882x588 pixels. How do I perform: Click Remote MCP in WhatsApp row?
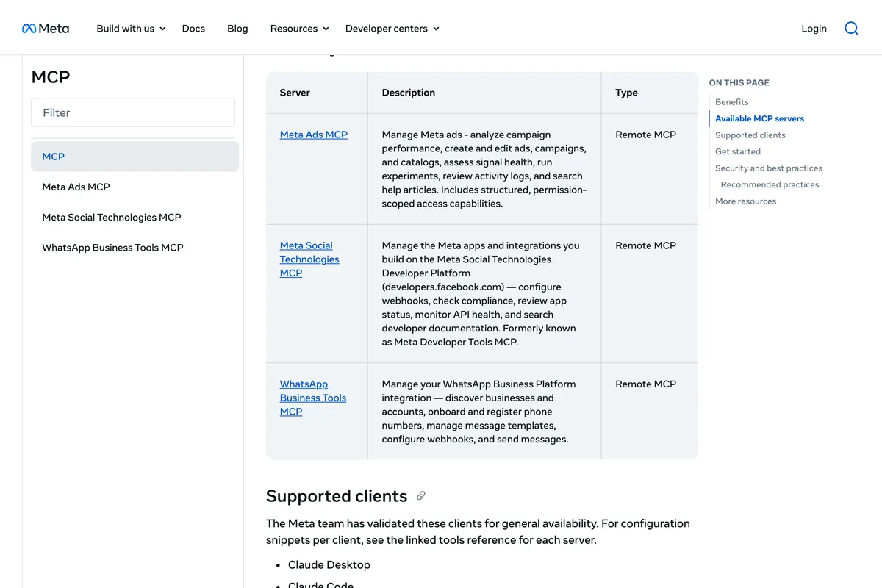[x=645, y=384]
